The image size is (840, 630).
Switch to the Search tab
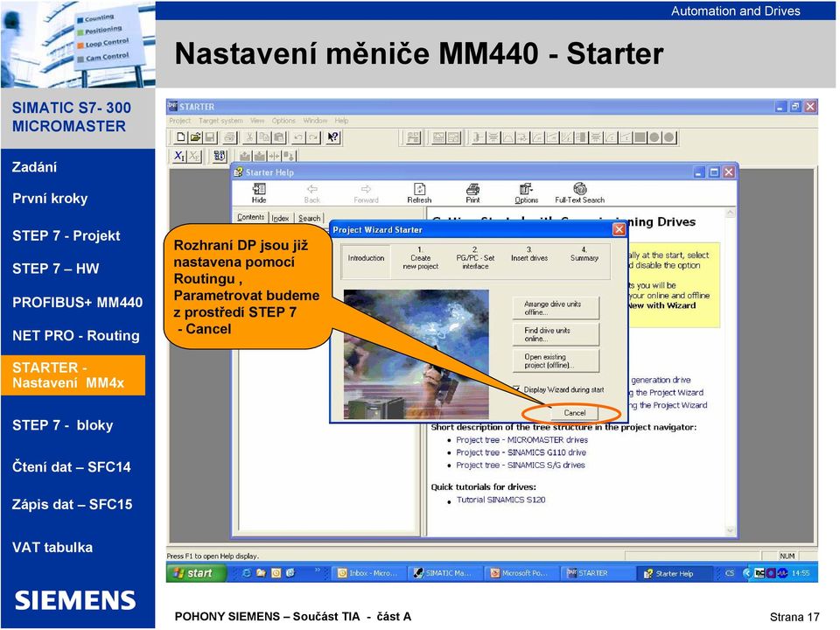(310, 218)
